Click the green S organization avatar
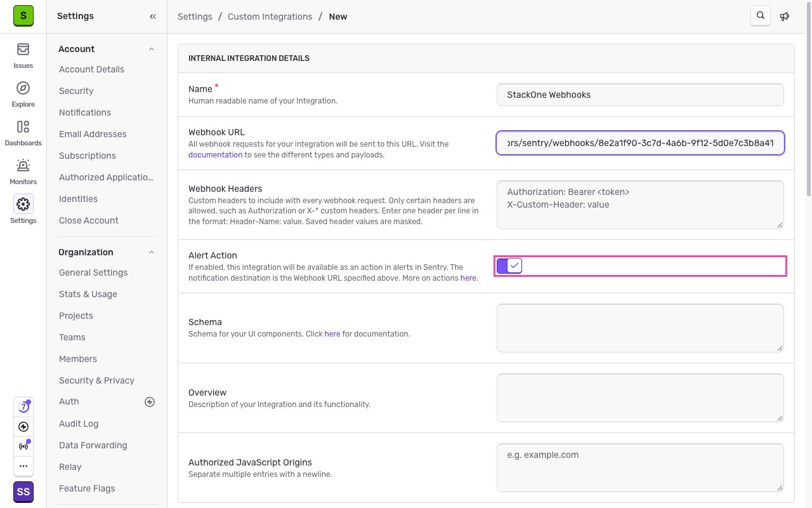This screenshot has width=812, height=508. 23,16
